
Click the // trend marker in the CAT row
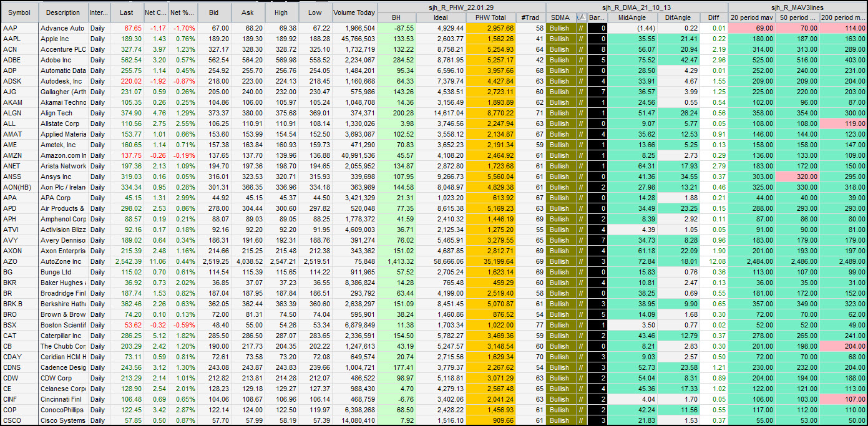coord(581,336)
